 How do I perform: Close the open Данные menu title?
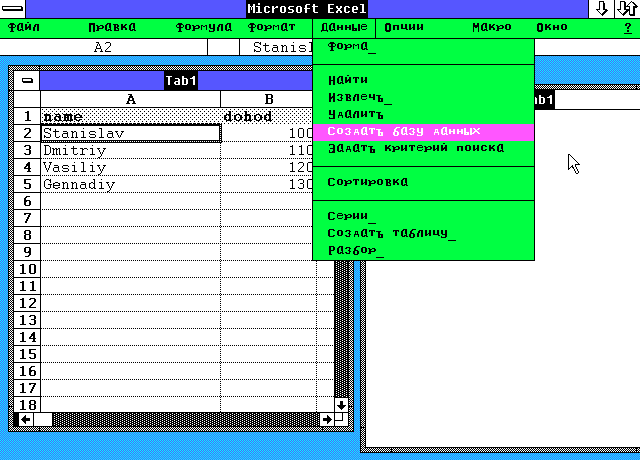[344, 27]
